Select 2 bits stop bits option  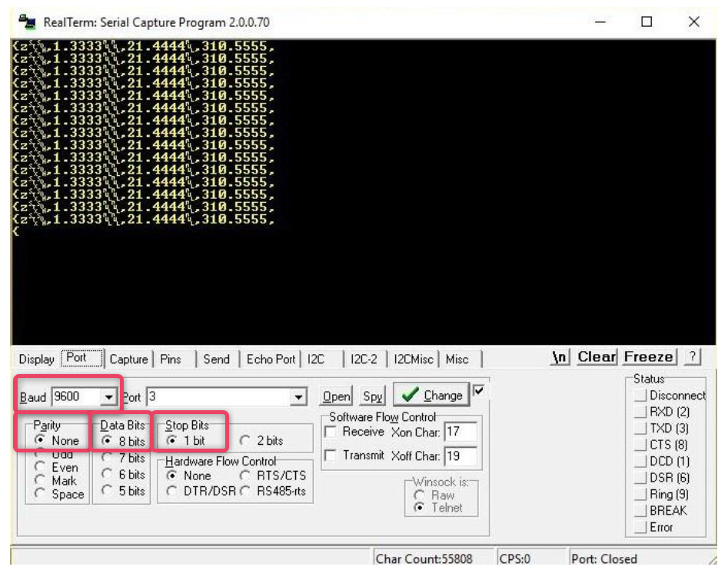point(245,441)
